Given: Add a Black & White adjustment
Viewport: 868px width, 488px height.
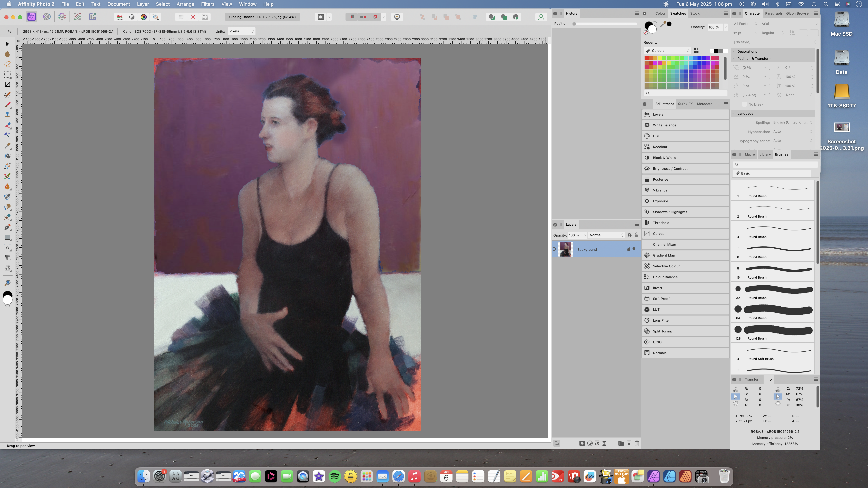Looking at the screenshot, I should point(685,158).
